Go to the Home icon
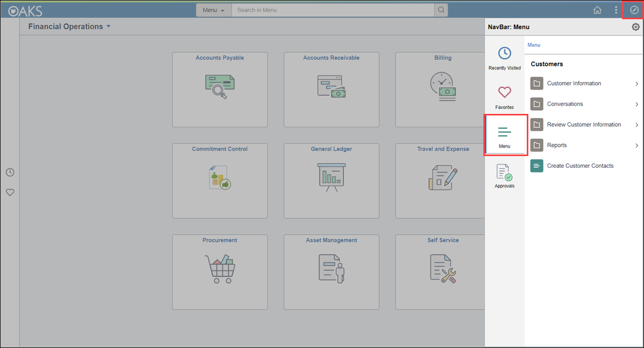The width and height of the screenshot is (644, 348). [x=597, y=10]
